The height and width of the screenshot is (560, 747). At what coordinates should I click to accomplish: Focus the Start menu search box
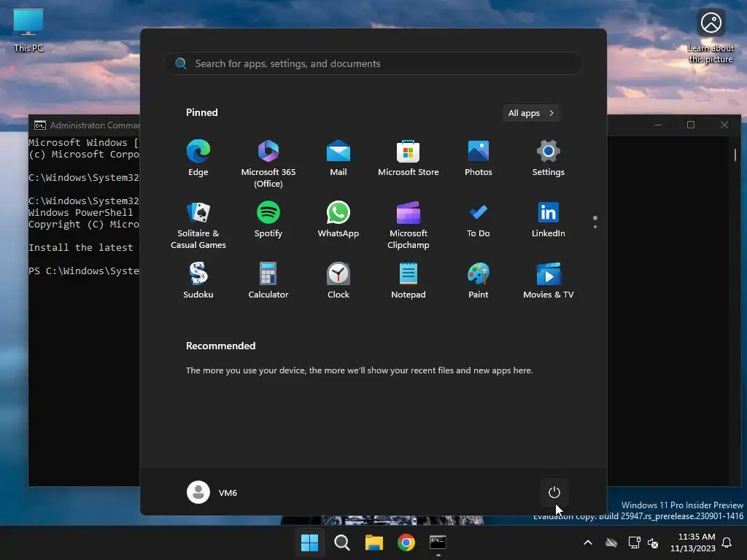click(373, 63)
